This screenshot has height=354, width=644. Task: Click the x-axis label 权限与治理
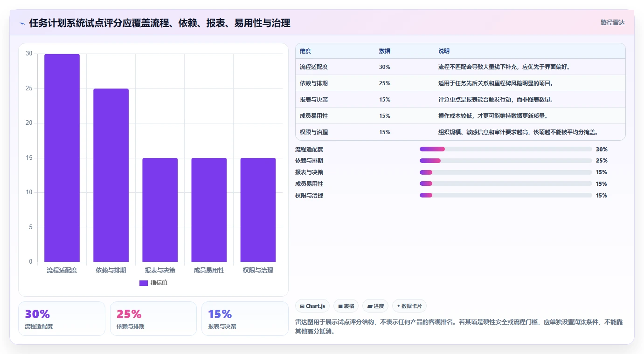point(258,270)
